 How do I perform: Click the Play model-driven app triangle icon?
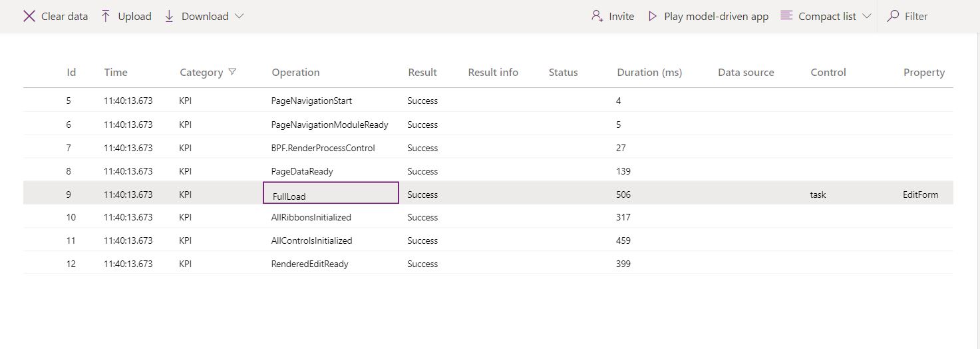coord(653,17)
